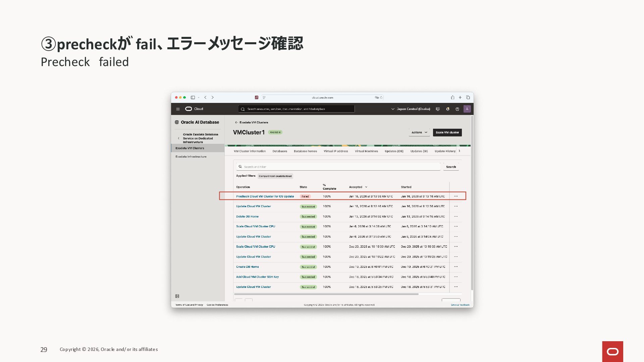Open three-dots menu for failed Precheck row
Viewport: 644px width, 362px height.
coord(456,196)
